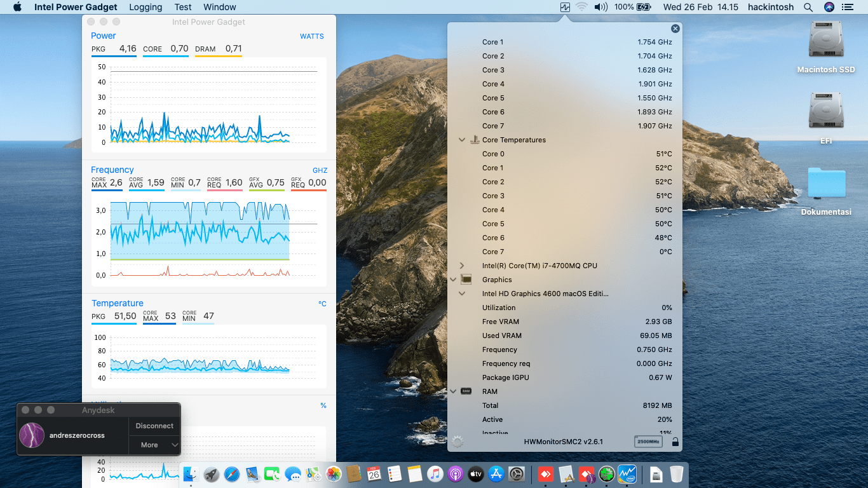
Task: Click the thermometer icon beside Core Temperatures
Action: tap(475, 140)
